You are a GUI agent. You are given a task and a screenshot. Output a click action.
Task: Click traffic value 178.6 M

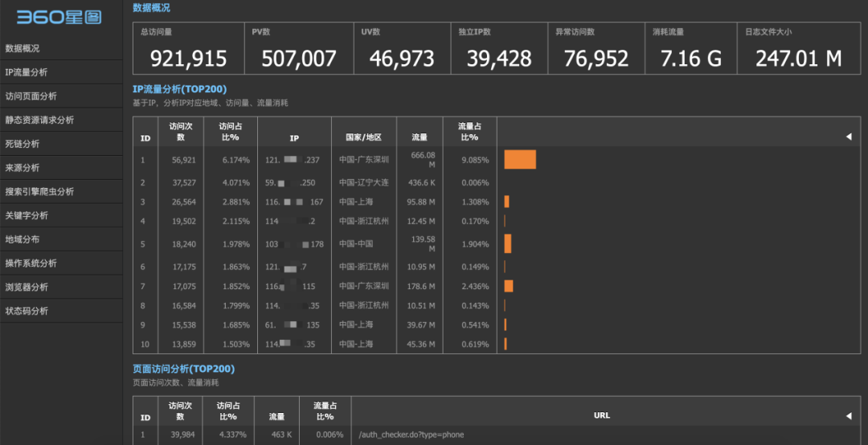point(420,286)
